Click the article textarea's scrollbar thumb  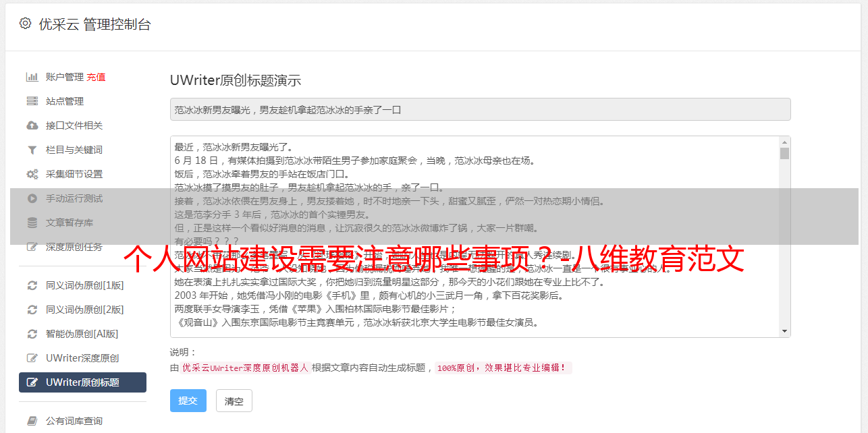(784, 154)
